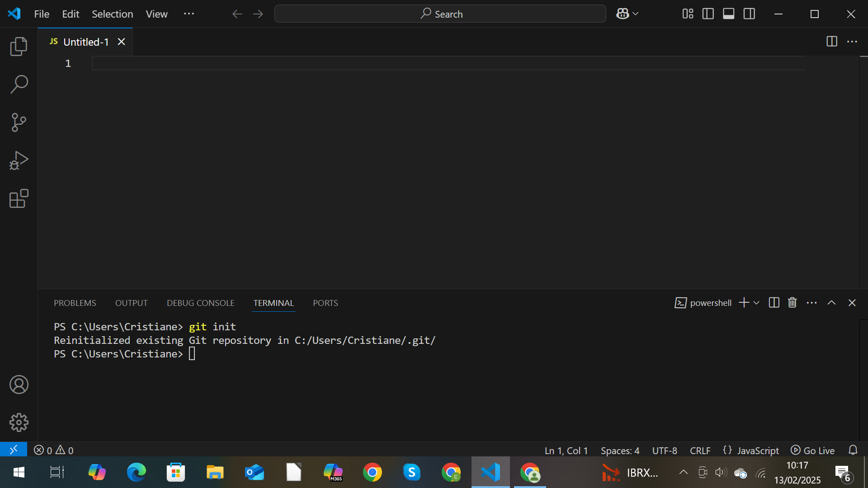Screen dimensions: 868x488
Task: Open Microsoft Store from taskbar
Action: [175, 473]
